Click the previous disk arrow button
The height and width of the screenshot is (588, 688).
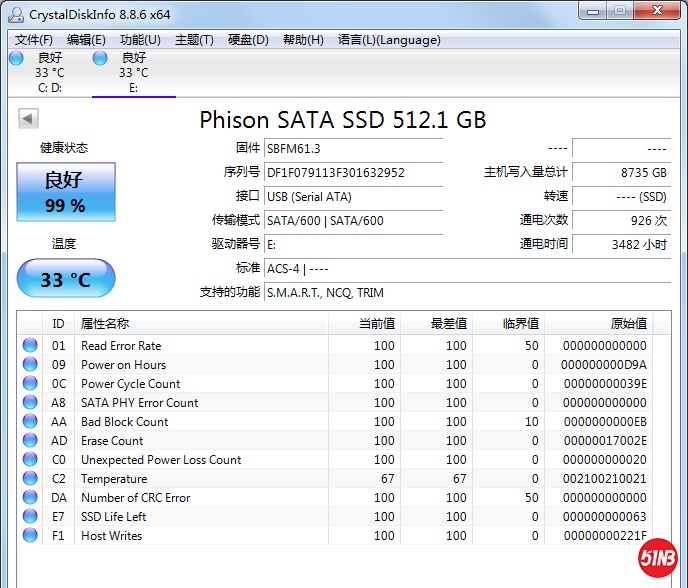tap(28, 119)
